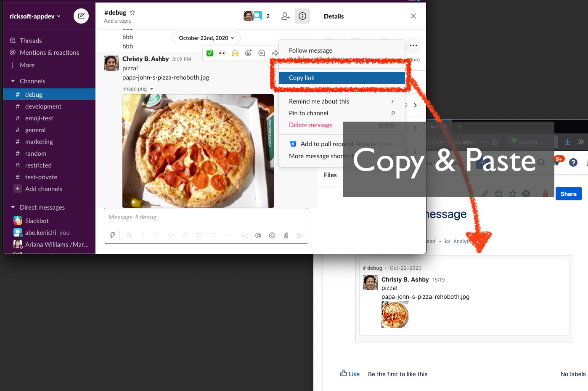Attach a file with paperclip icon
The height and width of the screenshot is (391, 588).
coord(286,236)
